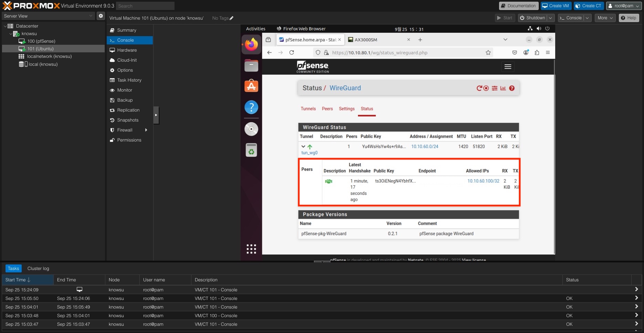Open Firefox Pocket save icon

pos(515,53)
